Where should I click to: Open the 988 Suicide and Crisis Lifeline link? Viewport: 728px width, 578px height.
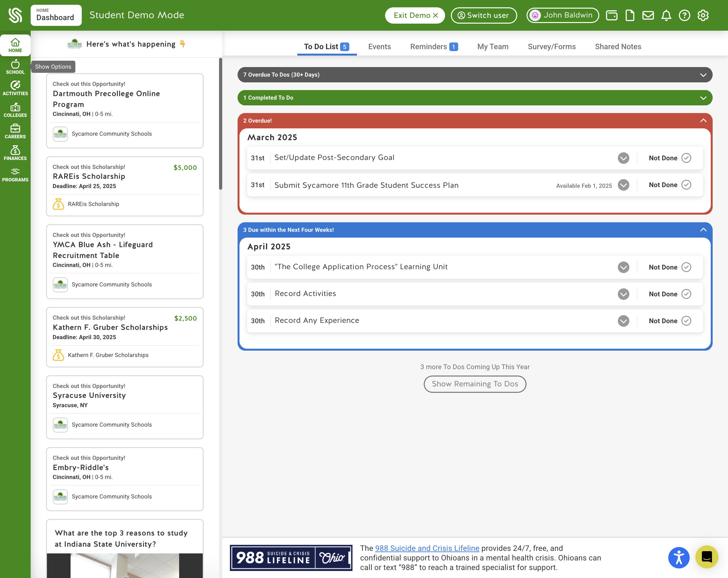click(427, 548)
